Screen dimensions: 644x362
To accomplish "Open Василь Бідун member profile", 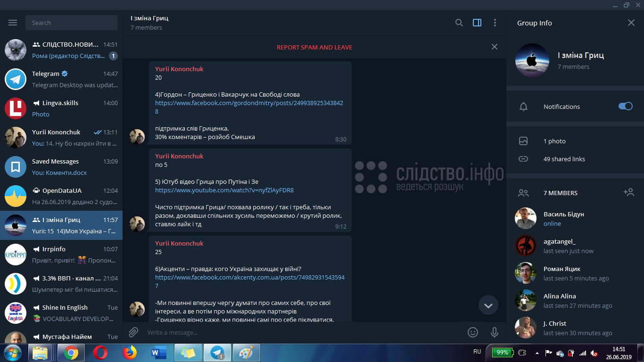I will (575, 218).
